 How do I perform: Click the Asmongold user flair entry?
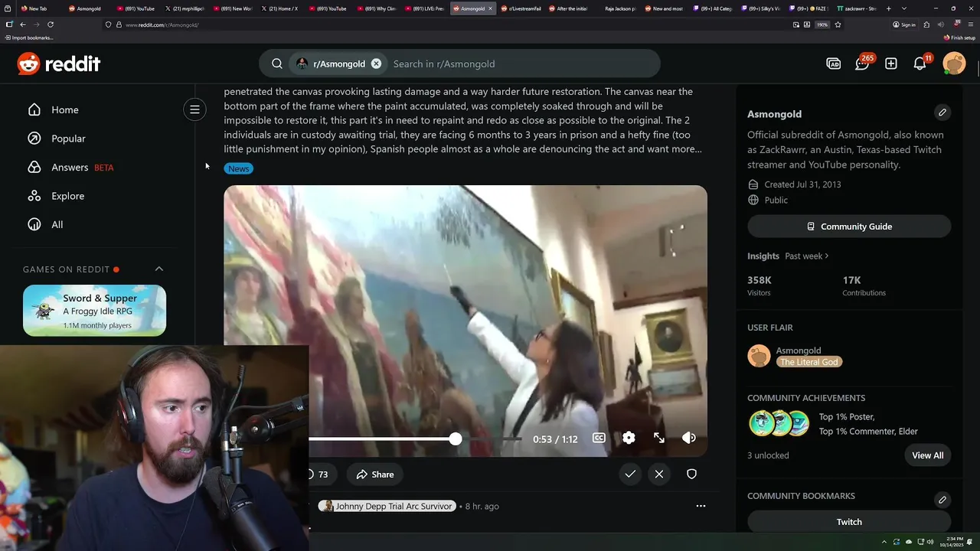click(x=795, y=356)
